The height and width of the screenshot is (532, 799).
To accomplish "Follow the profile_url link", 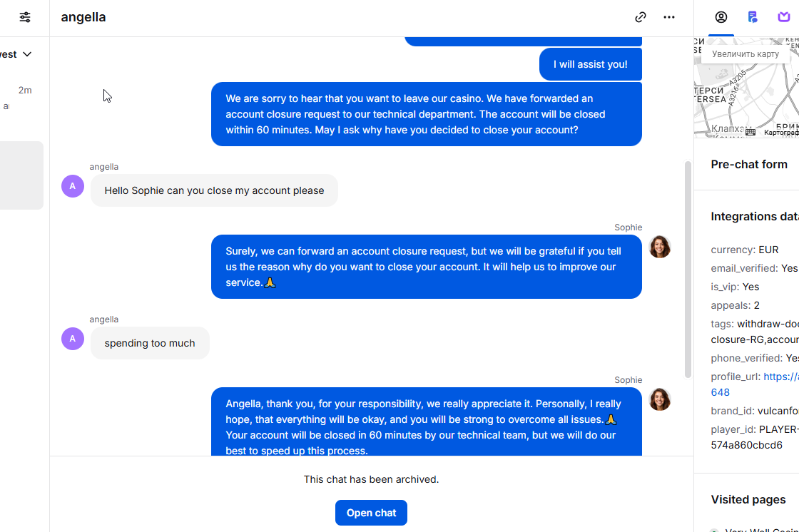I will point(755,384).
